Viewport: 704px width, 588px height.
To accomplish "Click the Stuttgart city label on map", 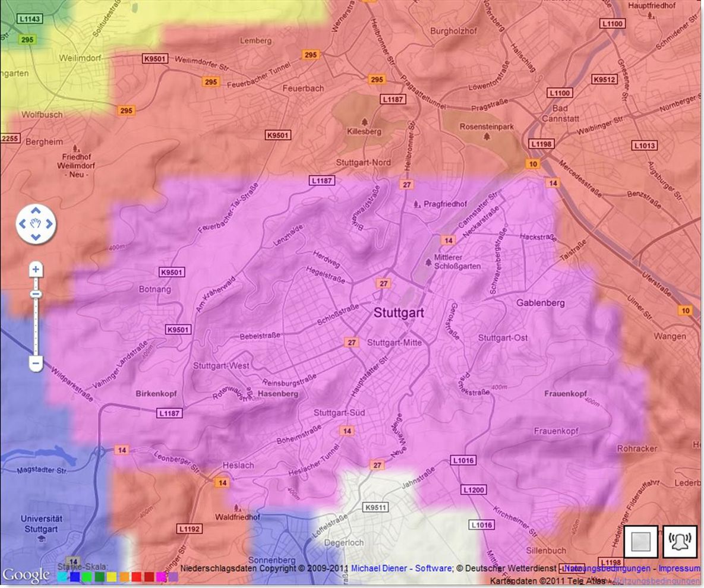I will pos(399,313).
